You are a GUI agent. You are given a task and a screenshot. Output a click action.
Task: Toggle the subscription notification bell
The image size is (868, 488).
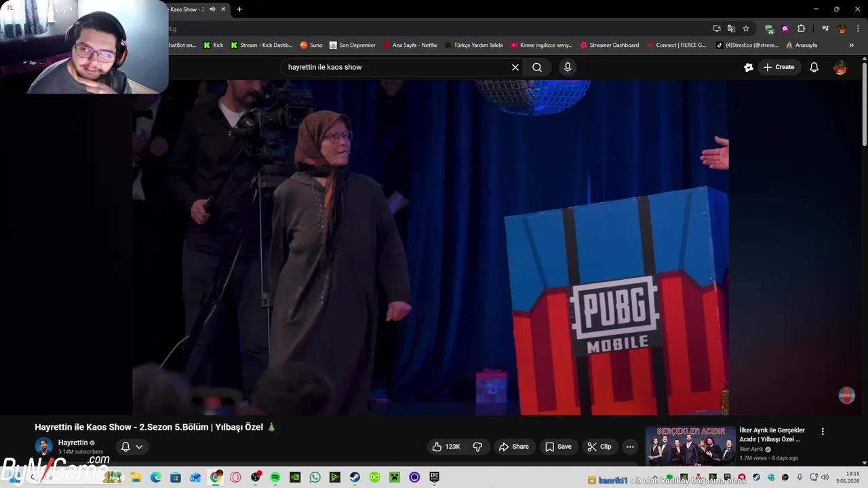(125, 447)
